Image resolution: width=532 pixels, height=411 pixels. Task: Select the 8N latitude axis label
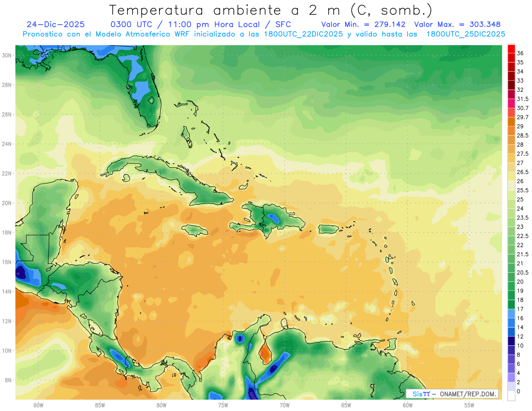pyautogui.click(x=8, y=380)
